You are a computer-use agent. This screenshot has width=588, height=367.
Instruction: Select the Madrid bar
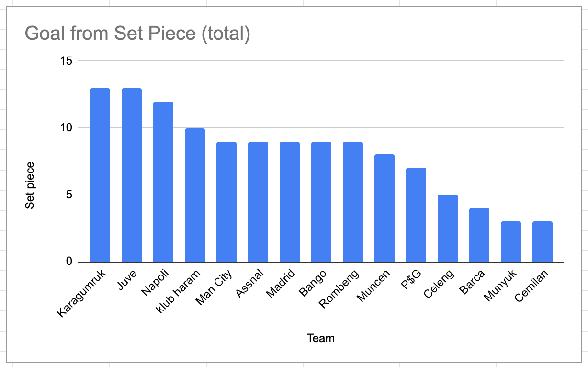pos(290,202)
